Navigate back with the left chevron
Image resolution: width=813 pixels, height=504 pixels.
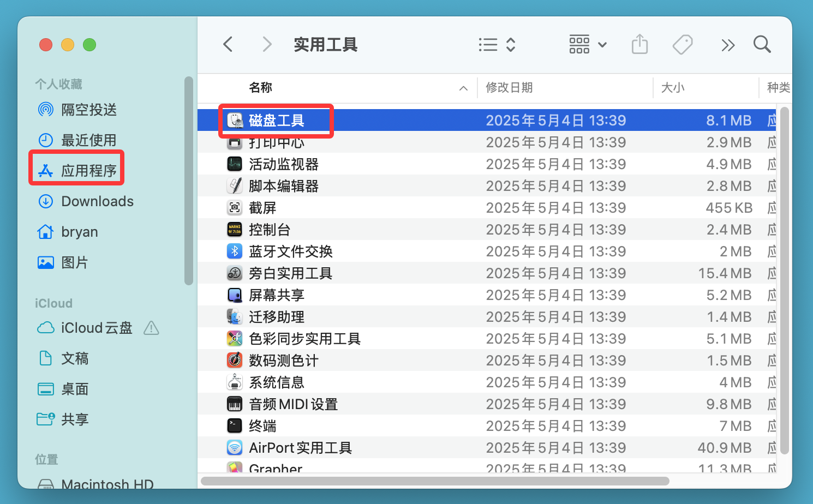point(228,44)
